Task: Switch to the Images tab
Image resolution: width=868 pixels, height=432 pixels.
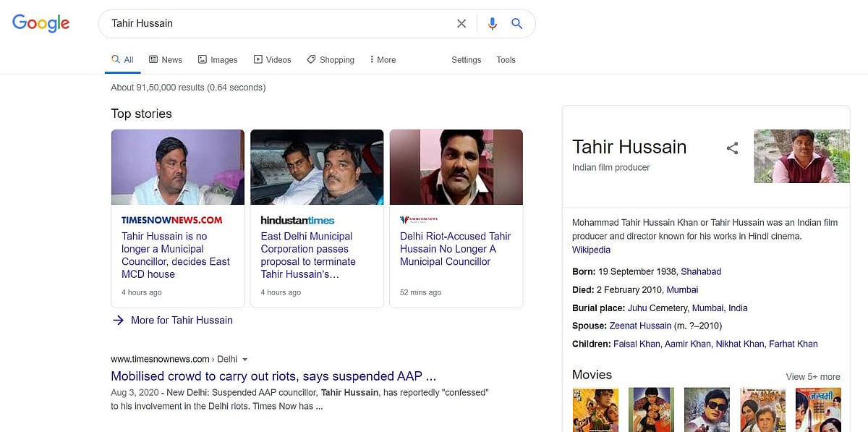Action: click(218, 60)
